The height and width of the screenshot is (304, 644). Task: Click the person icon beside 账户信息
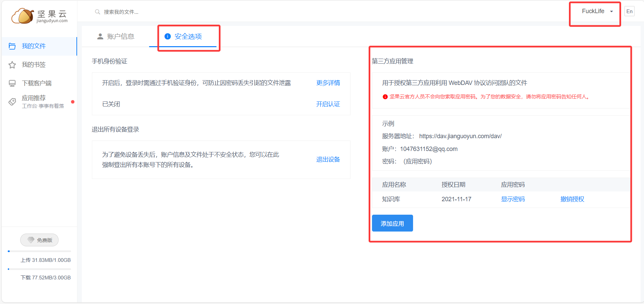[x=100, y=36]
